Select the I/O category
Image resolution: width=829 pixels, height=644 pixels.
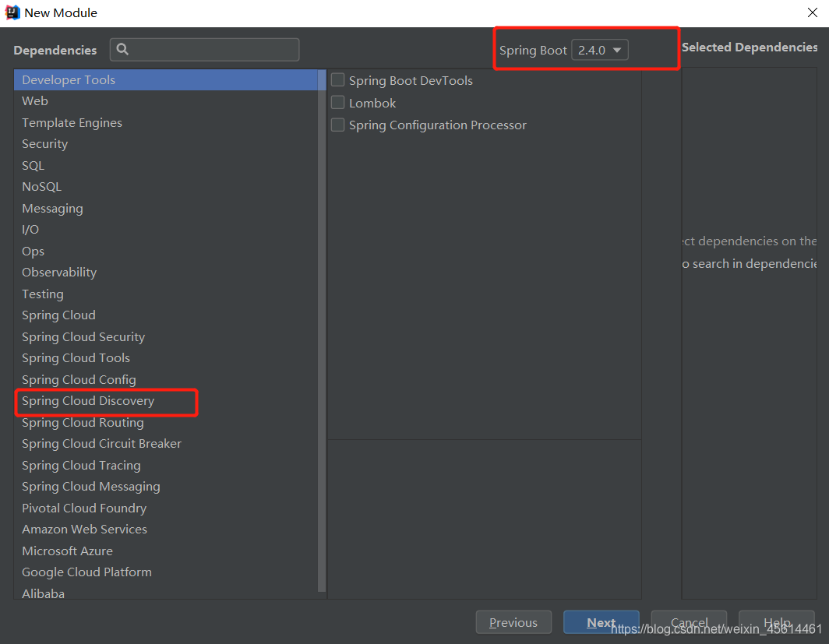[x=166, y=229]
